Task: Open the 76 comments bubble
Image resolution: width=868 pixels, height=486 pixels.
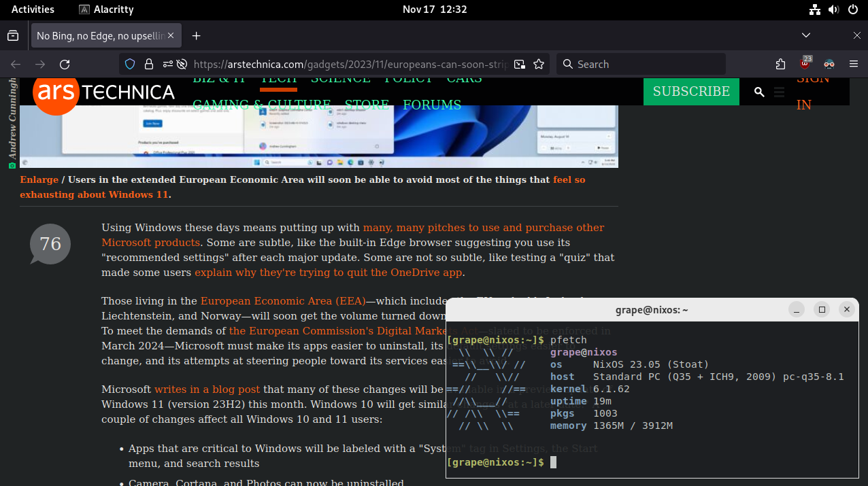Action: [x=50, y=244]
